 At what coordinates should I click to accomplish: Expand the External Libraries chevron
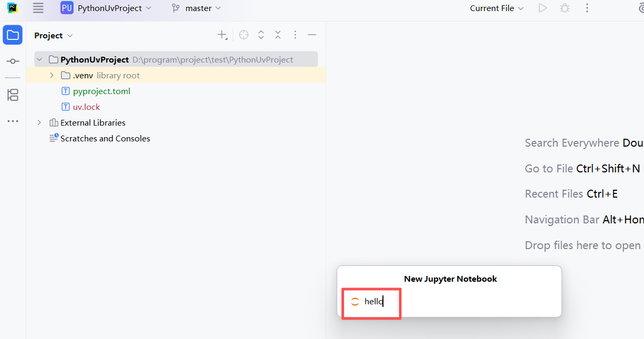[39, 122]
